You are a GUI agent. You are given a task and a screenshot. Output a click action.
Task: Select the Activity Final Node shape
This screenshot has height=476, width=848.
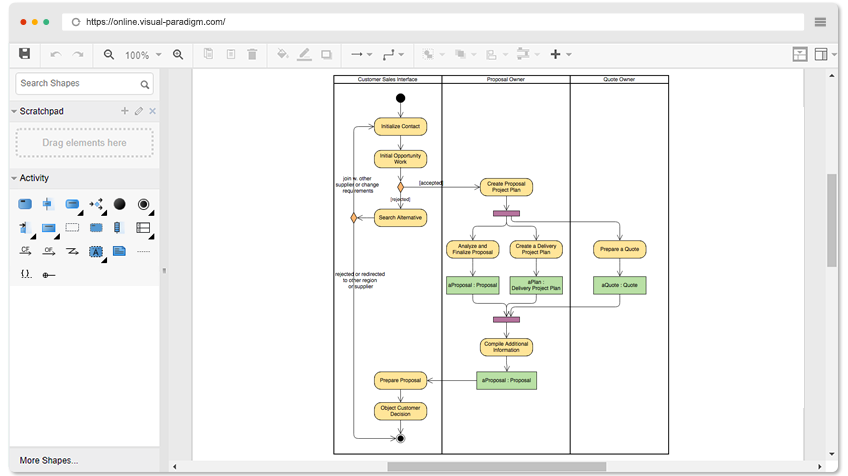point(143,204)
